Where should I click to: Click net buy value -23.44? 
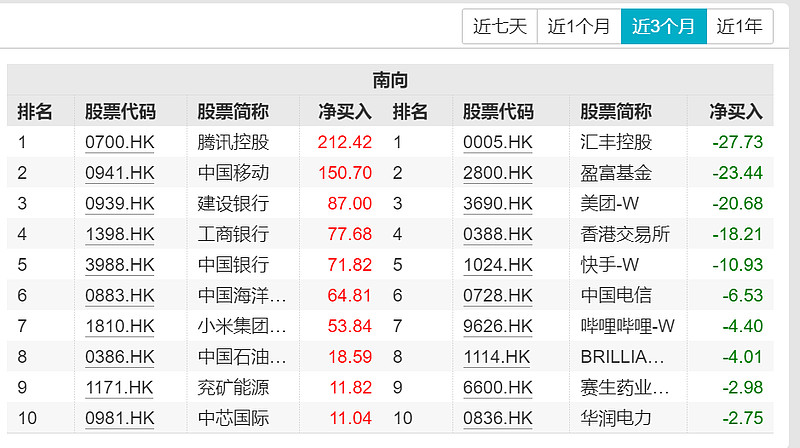tap(738, 172)
